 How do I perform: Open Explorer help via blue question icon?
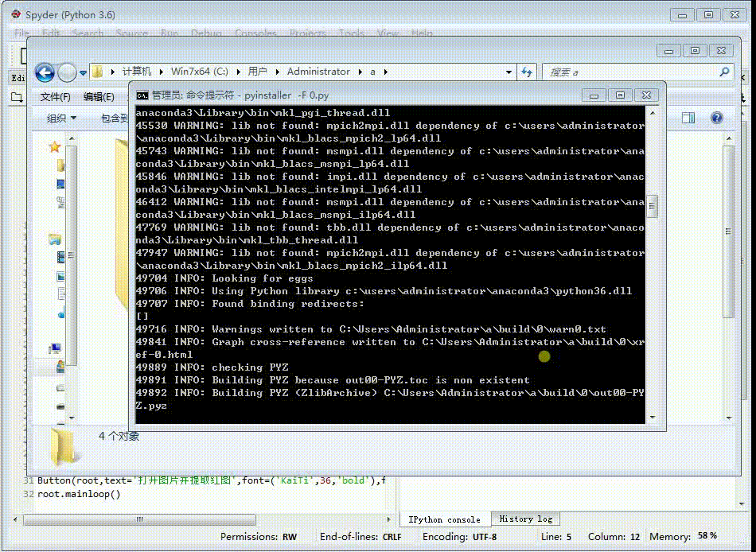pyautogui.click(x=717, y=118)
